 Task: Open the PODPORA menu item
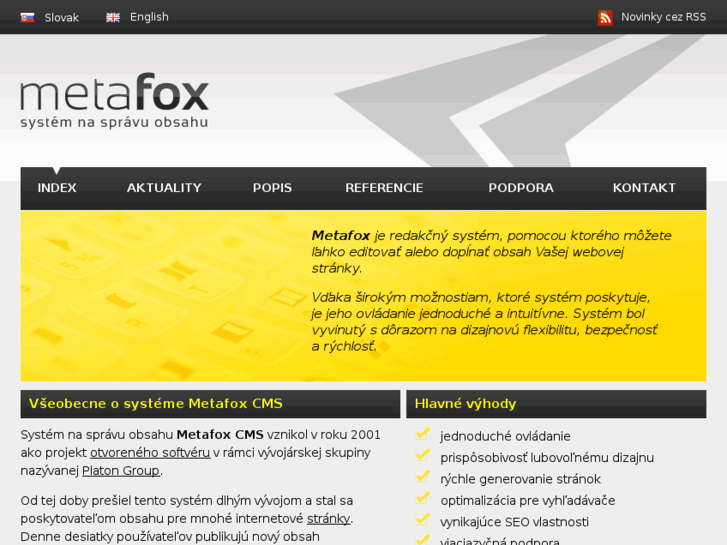pyautogui.click(x=521, y=188)
